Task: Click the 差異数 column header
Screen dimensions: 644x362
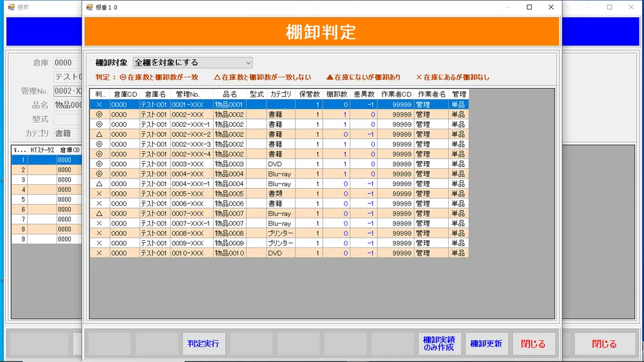Action: (364, 94)
